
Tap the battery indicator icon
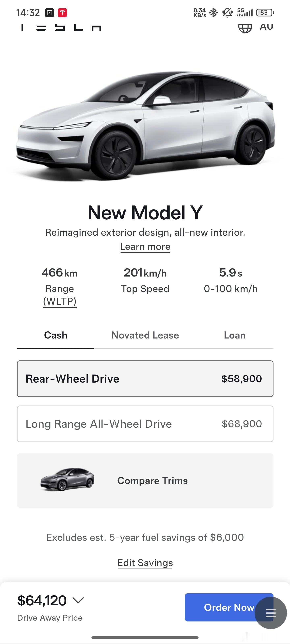coord(265,12)
